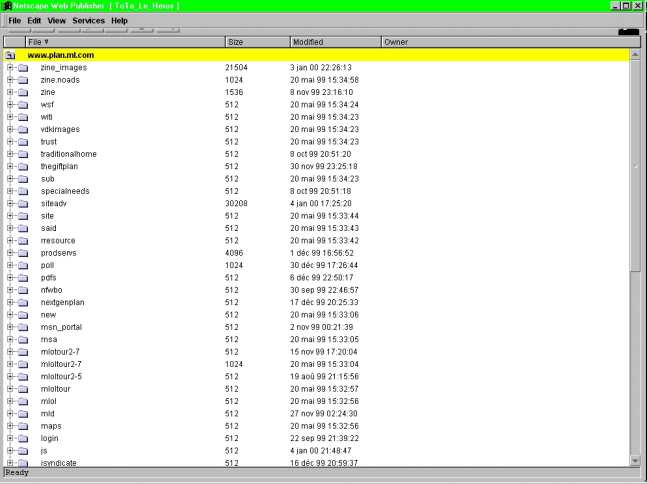Click the 4096 size value

(234, 253)
